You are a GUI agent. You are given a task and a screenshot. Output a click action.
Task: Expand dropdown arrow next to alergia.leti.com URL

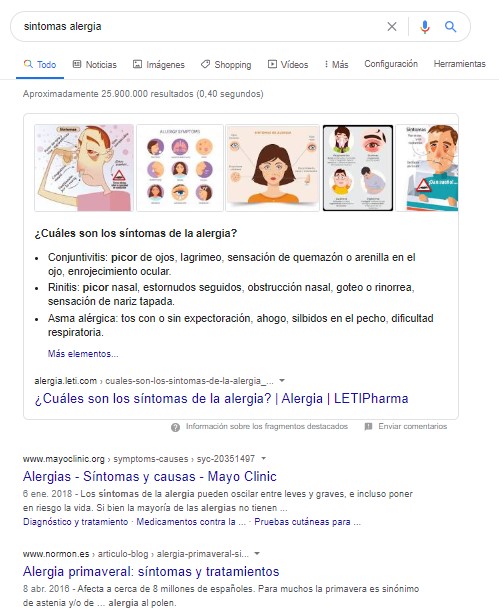click(282, 380)
